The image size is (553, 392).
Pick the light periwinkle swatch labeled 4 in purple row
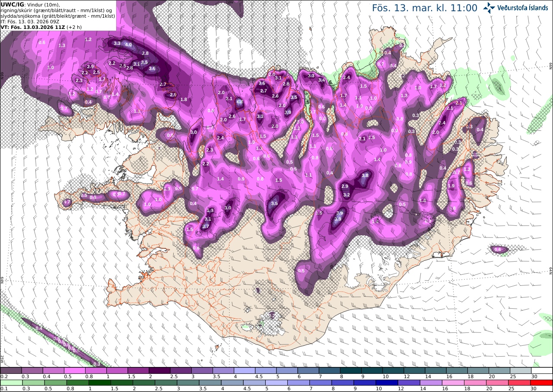tap(245, 370)
